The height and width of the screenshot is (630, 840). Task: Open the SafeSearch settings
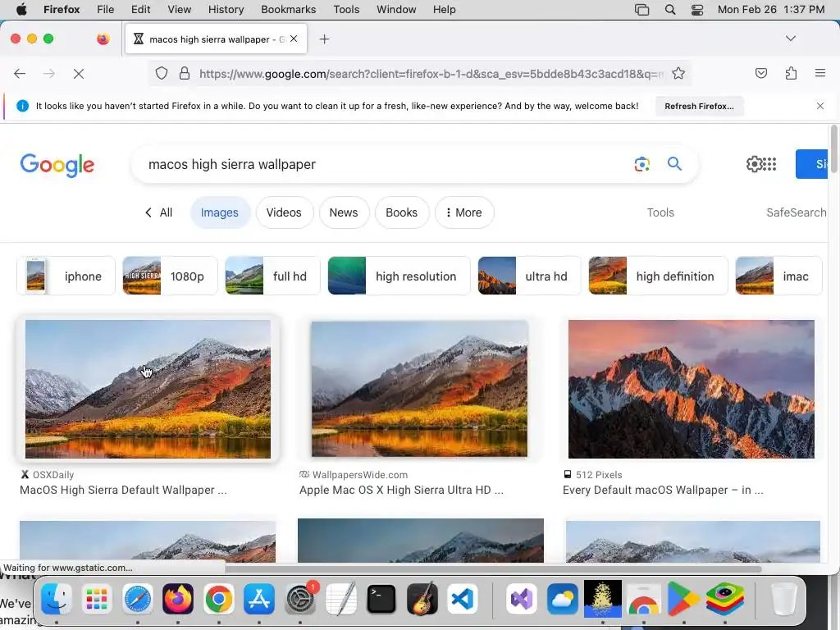pyautogui.click(x=797, y=212)
